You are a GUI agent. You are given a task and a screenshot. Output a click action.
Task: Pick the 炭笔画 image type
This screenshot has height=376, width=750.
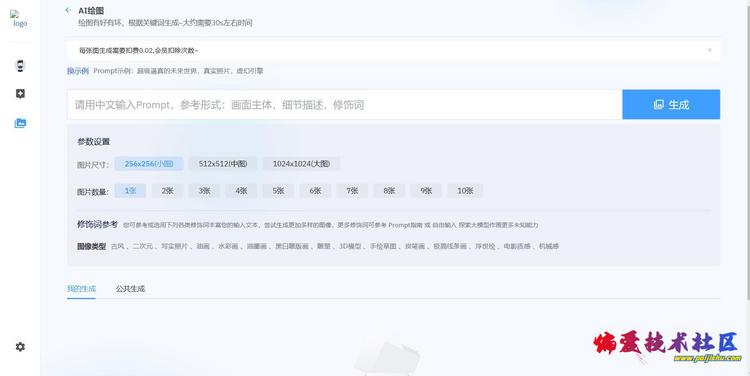(x=415, y=246)
